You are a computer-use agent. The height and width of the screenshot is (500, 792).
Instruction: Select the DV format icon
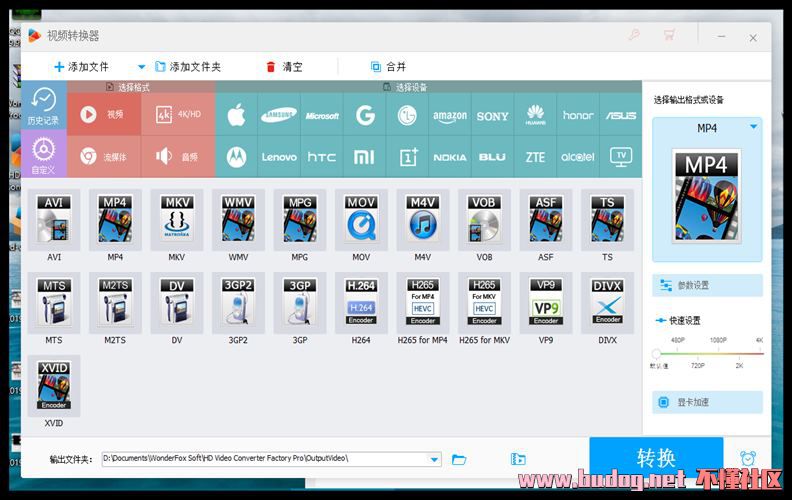coord(177,303)
